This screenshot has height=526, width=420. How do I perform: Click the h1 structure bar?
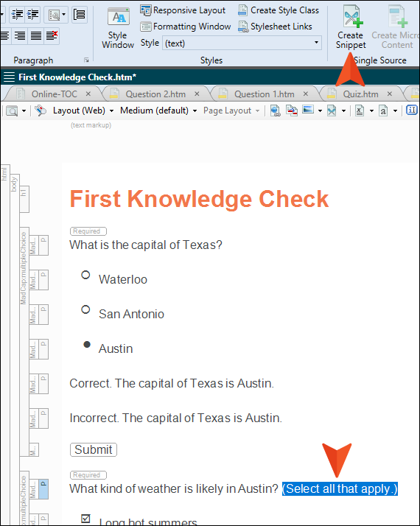pos(24,199)
